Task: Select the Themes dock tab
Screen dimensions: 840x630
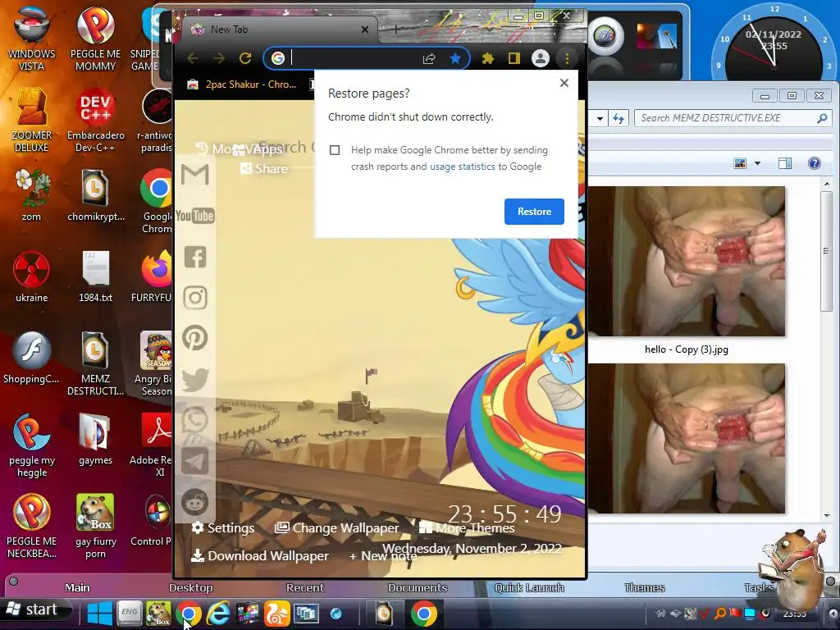Action: (645, 587)
